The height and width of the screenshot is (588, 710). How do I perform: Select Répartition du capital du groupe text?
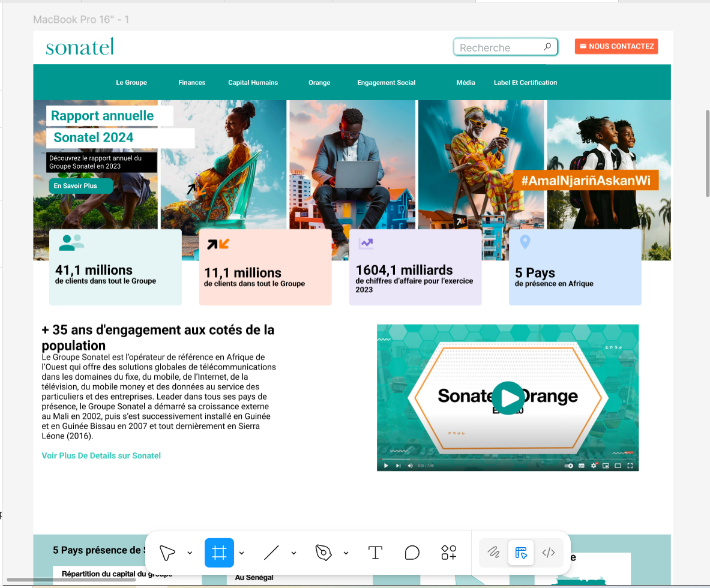(x=117, y=574)
